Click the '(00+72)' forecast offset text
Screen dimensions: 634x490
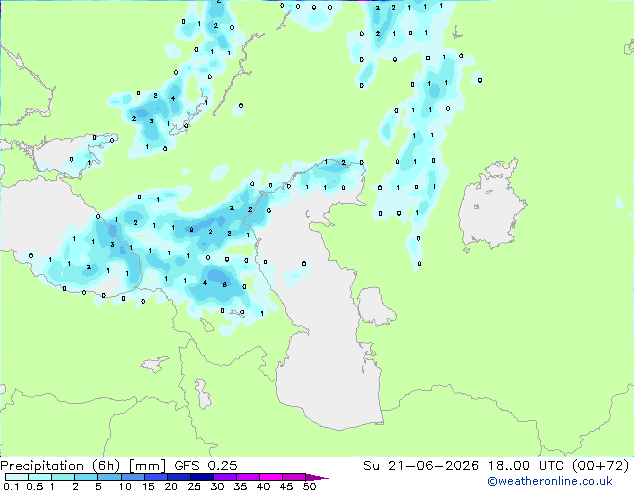[x=600, y=466]
